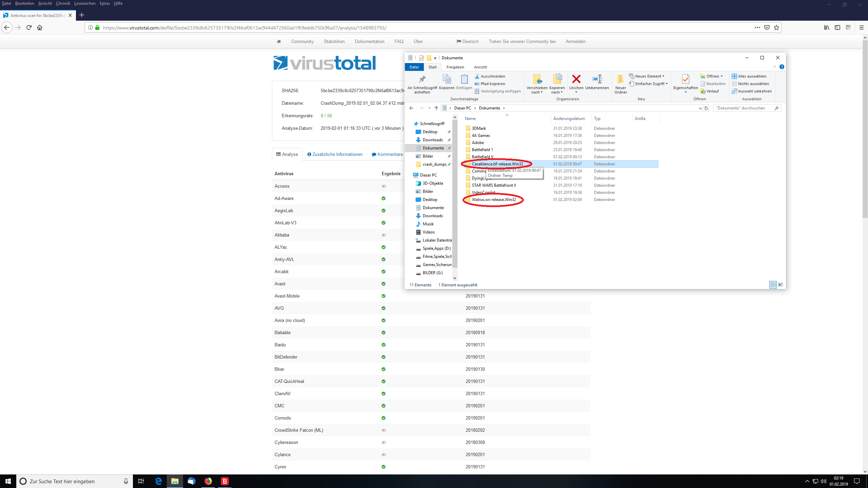Open Eigenschaften properties icon

point(685,80)
